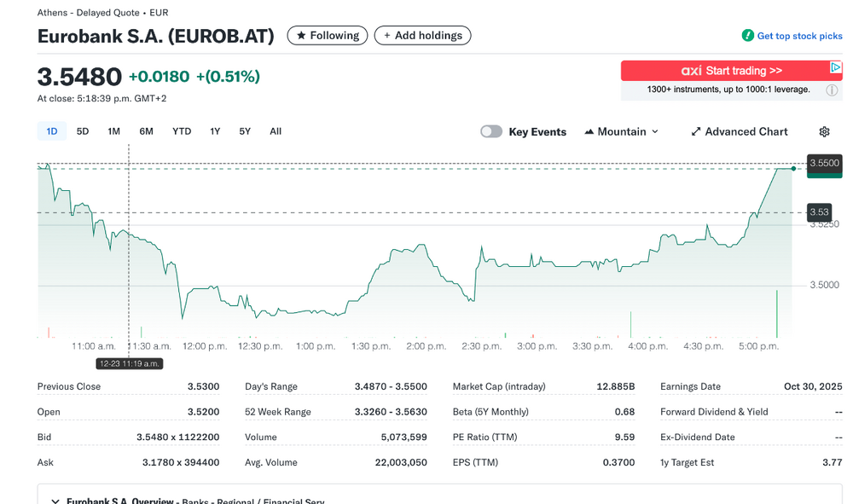Click the tall volume bar near 5:00 p.m.

[777, 314]
